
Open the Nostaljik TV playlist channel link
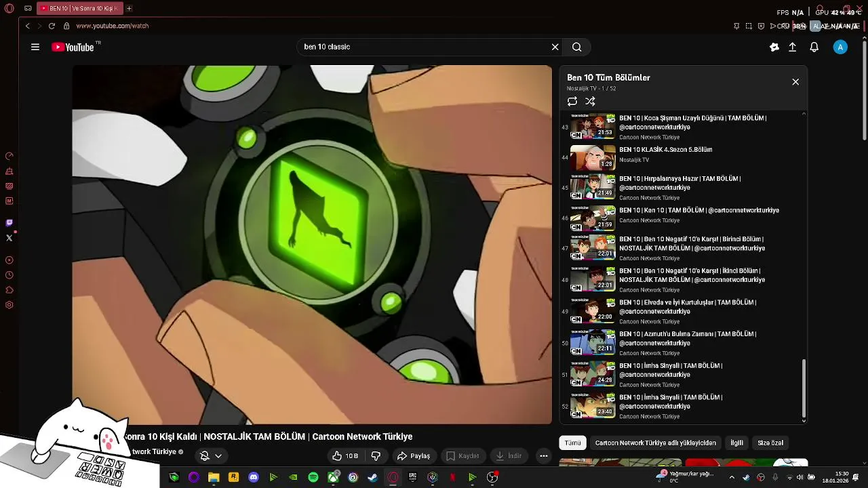coord(582,89)
